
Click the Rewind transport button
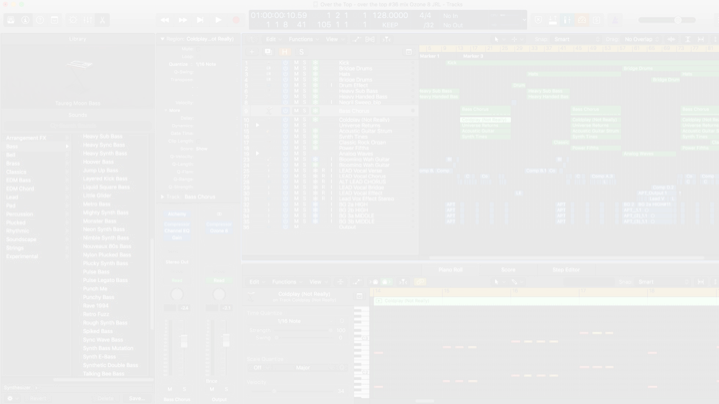tap(165, 20)
